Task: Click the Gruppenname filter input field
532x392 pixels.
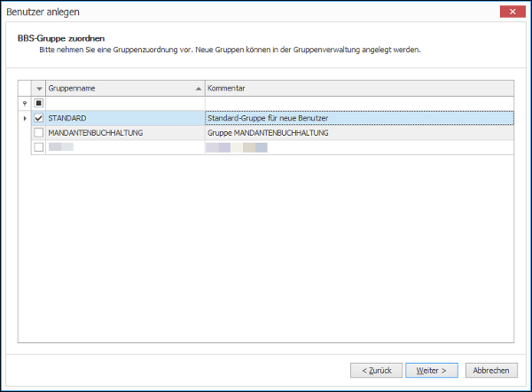Action: click(x=125, y=103)
